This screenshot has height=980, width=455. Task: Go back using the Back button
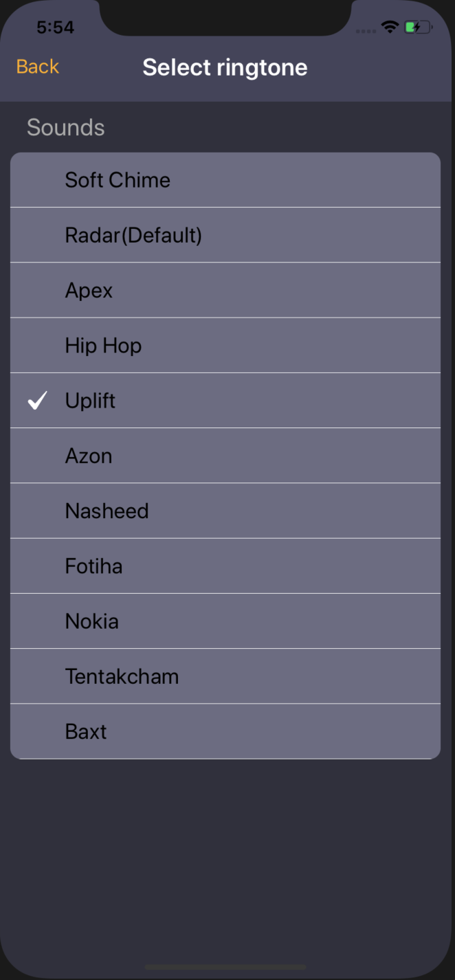pyautogui.click(x=38, y=67)
